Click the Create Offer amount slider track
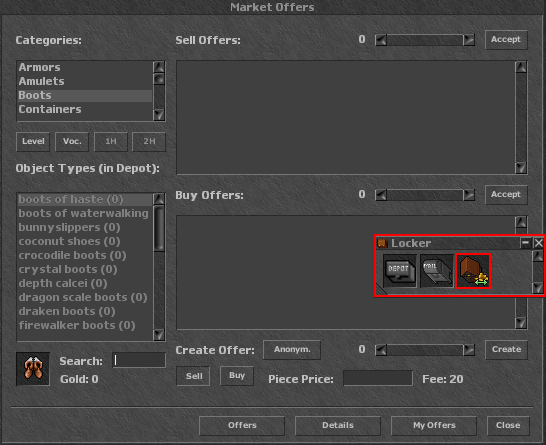Screen dimensions: 546x445 [425, 350]
